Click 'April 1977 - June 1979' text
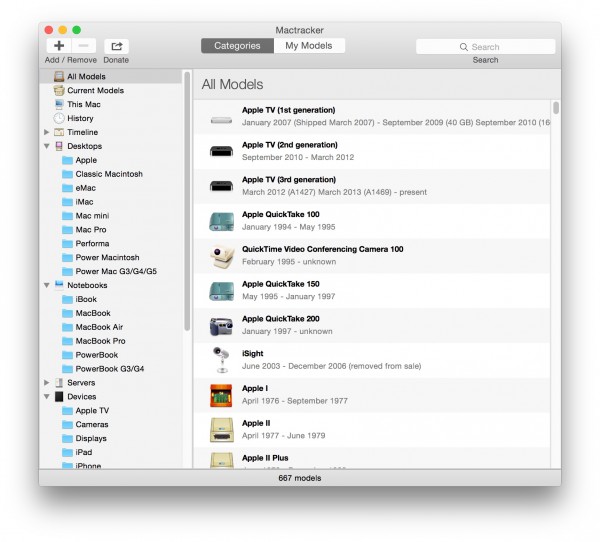The width and height of the screenshot is (600, 542). click(x=284, y=436)
